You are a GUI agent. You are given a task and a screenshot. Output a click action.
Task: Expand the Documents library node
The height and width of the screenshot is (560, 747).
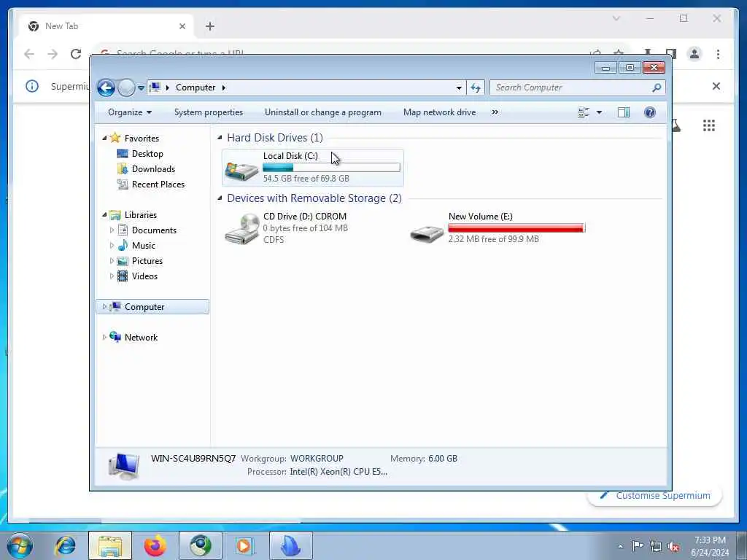coord(112,230)
